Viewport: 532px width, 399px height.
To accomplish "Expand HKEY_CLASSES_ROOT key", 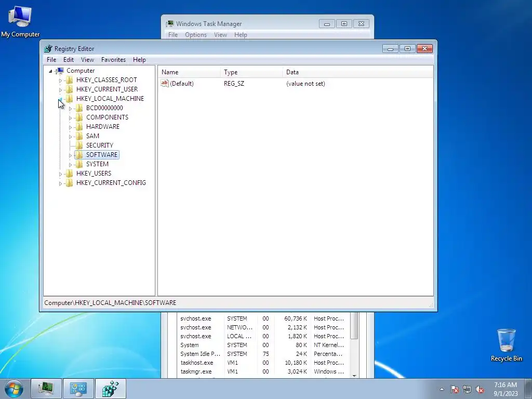I will click(x=60, y=81).
